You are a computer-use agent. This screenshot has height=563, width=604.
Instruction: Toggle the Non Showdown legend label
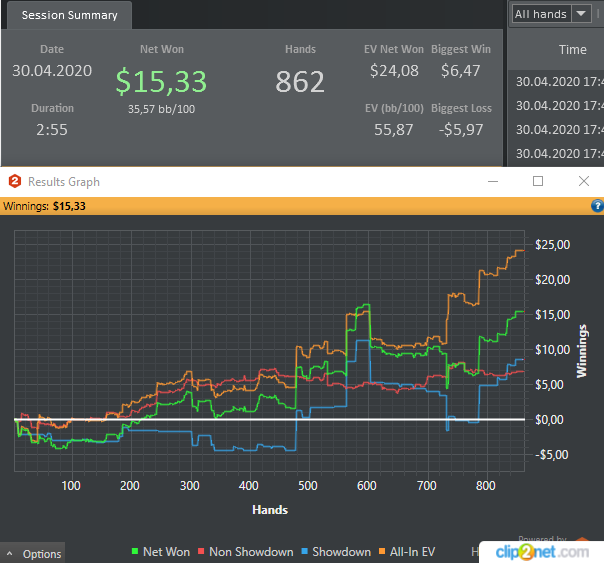point(251,552)
